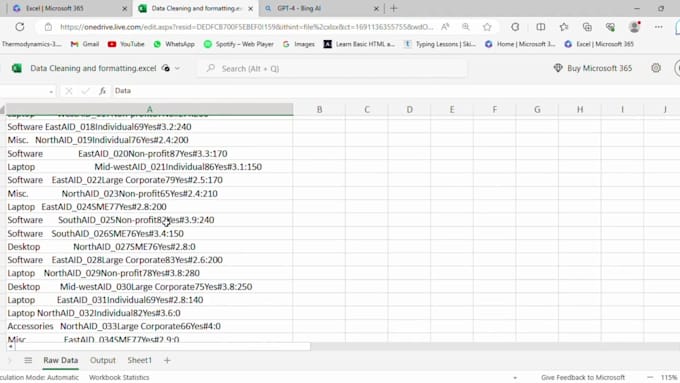
Task: Toggle the split screen icon
Action: click(540, 27)
